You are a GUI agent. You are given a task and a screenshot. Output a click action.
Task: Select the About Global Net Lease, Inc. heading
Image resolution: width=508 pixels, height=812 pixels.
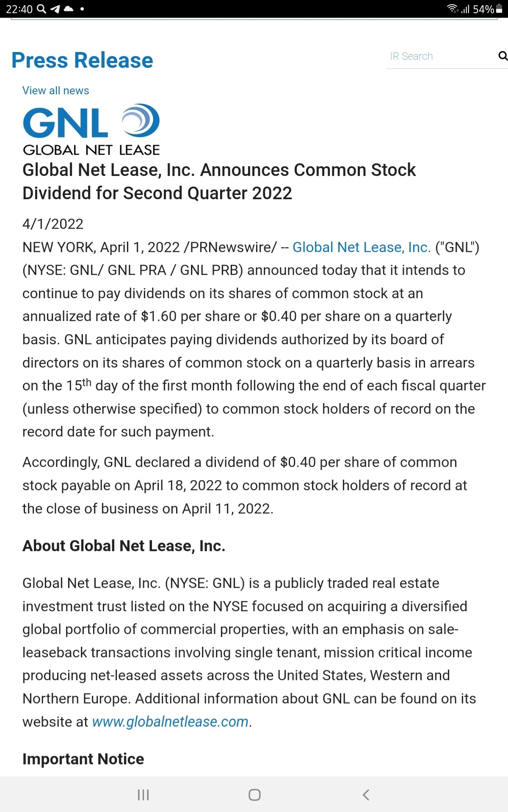[124, 546]
